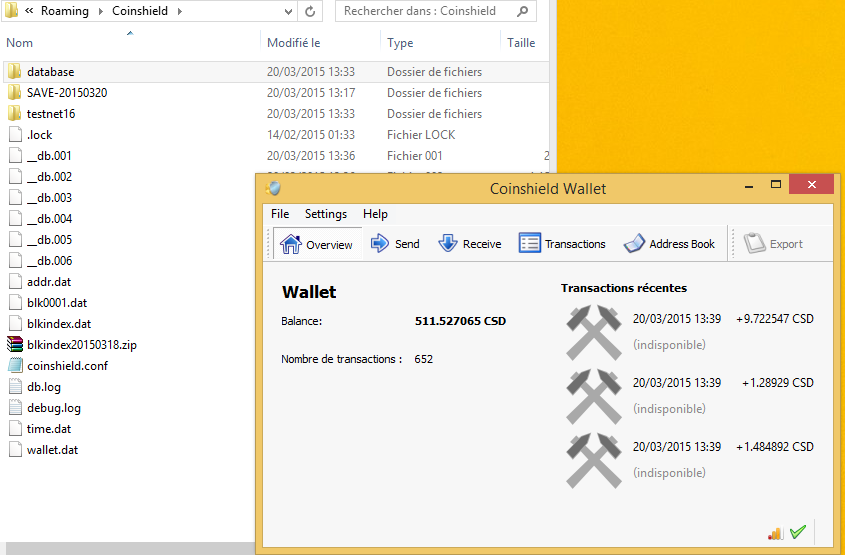This screenshot has height=555, width=845.
Task: Minimize the Coinshield Wallet window
Action: 749,186
